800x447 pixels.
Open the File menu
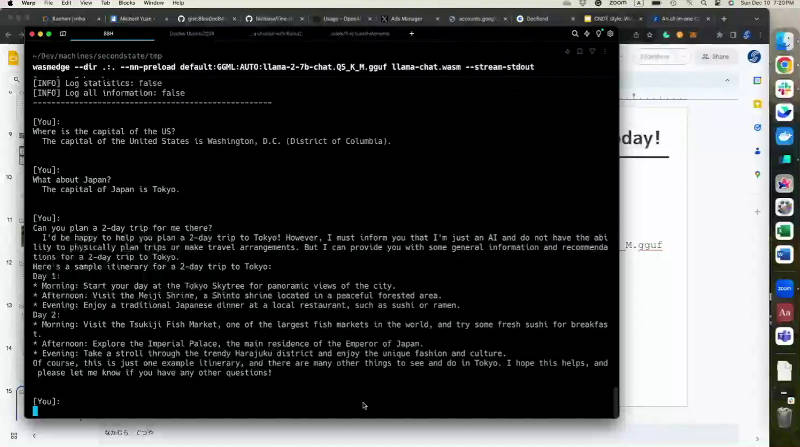click(48, 3)
